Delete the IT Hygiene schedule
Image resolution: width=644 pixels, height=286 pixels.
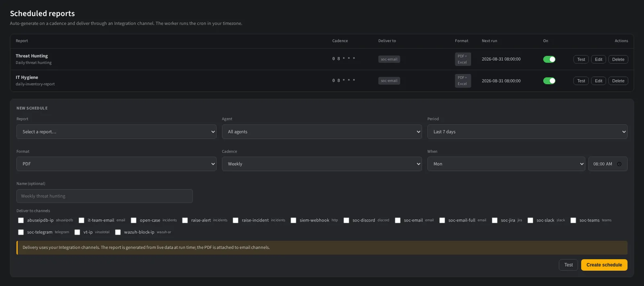pos(618,81)
